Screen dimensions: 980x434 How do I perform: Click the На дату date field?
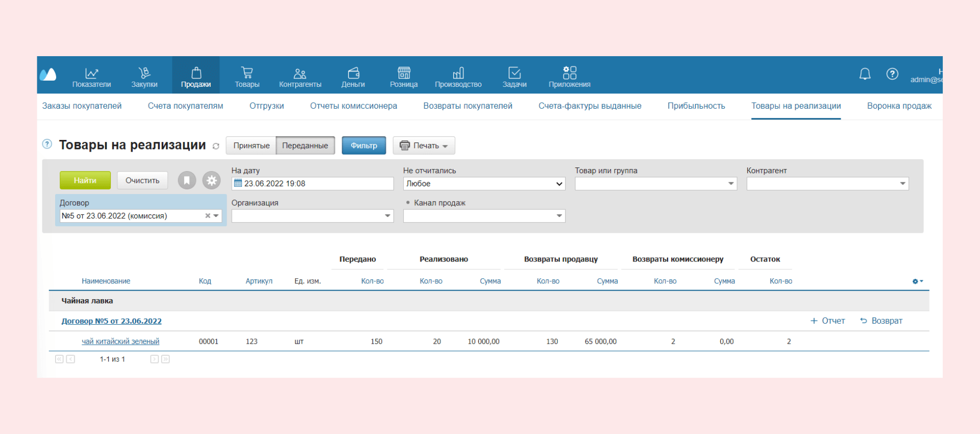[x=312, y=183]
